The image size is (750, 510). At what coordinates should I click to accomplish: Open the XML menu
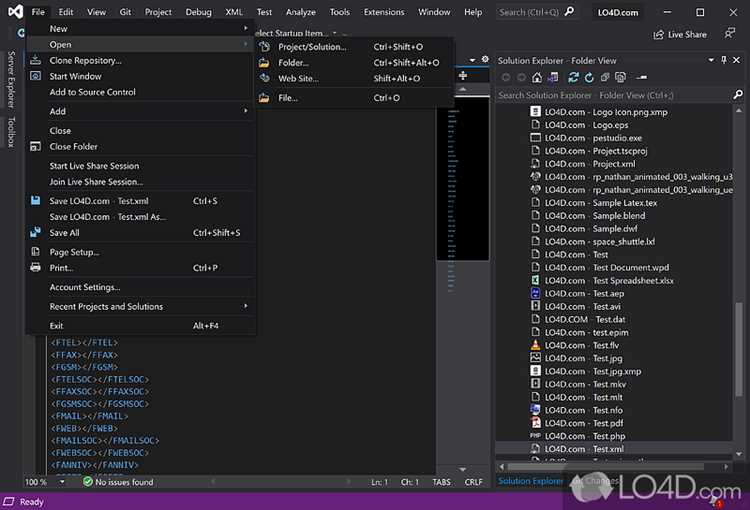click(x=234, y=12)
